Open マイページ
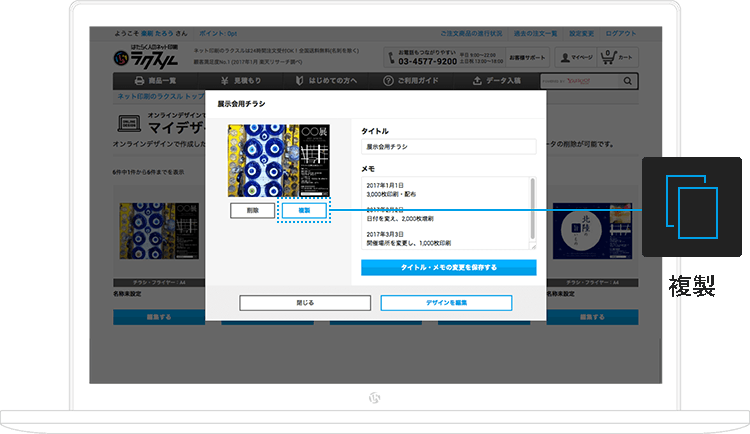The image size is (750, 434). [576, 57]
